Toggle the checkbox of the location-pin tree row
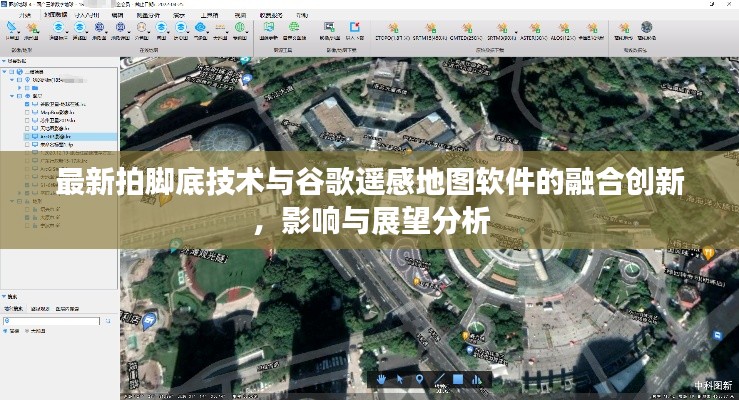The width and height of the screenshot is (739, 400). pos(20,80)
